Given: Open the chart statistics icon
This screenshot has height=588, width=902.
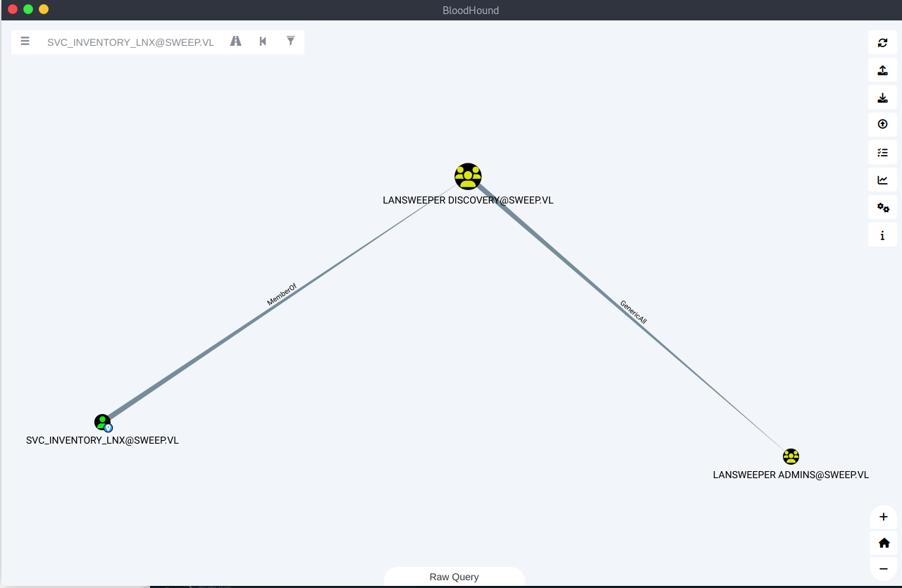Looking at the screenshot, I should (882, 180).
